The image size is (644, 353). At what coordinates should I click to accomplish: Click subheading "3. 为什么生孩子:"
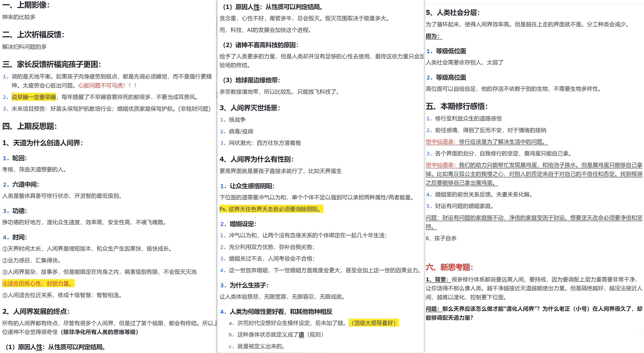pos(244,285)
